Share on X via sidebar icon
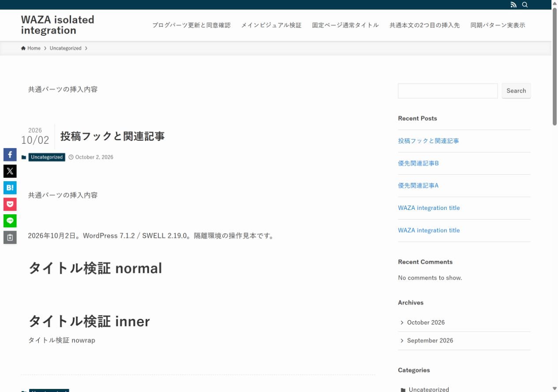The image size is (558, 392). pyautogui.click(x=10, y=171)
